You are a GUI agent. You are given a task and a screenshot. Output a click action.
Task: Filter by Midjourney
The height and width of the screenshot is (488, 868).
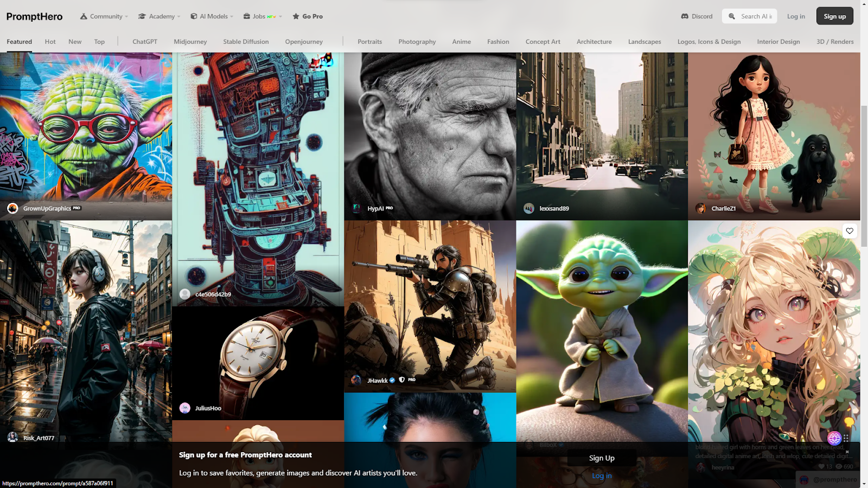(190, 42)
